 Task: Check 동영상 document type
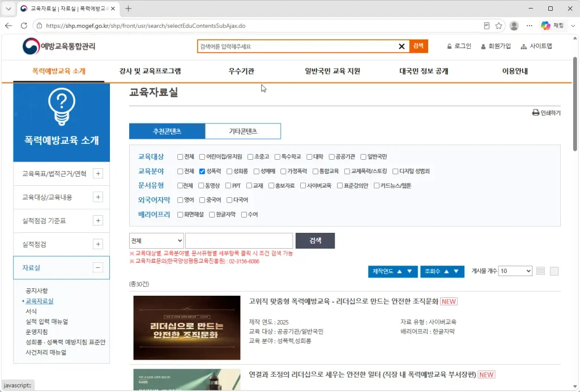(x=201, y=186)
